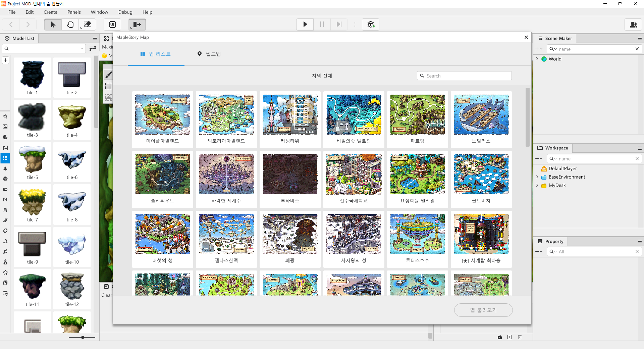Image resolution: width=644 pixels, height=349 pixels.
Task: Open Scene Maker panel hamburger menu
Action: click(640, 38)
